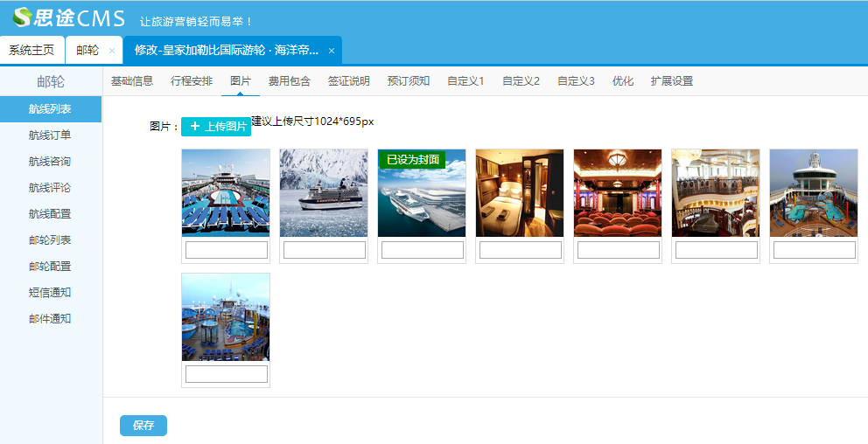Go to the 扩展设置 tab
Viewport: 868px width, 444px height.
(671, 81)
